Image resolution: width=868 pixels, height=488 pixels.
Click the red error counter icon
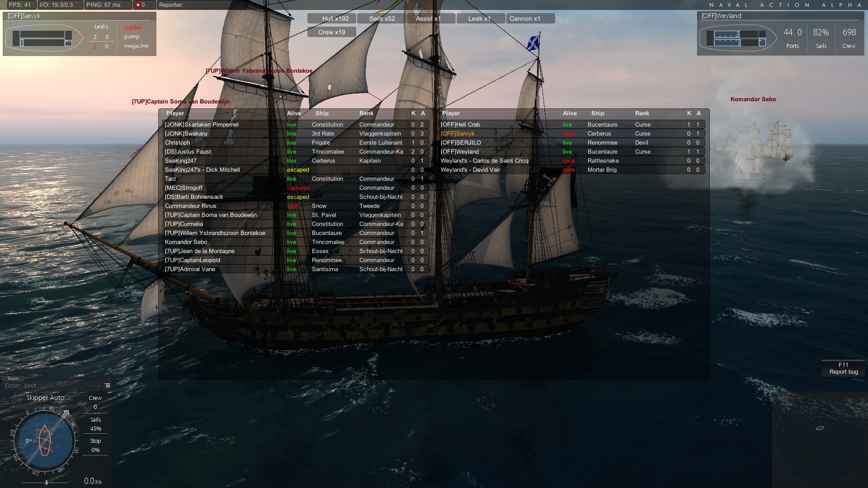pyautogui.click(x=138, y=5)
